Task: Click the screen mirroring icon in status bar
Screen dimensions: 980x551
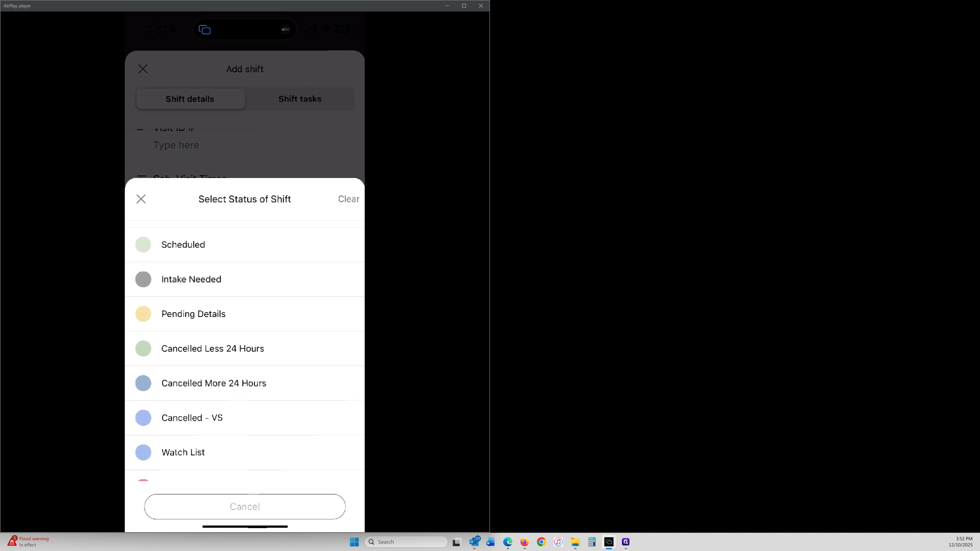Action: (x=205, y=30)
